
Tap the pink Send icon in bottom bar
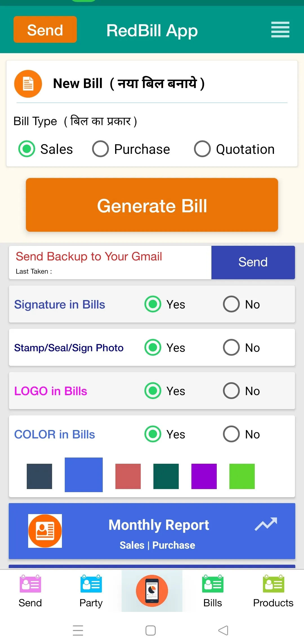coord(30,585)
